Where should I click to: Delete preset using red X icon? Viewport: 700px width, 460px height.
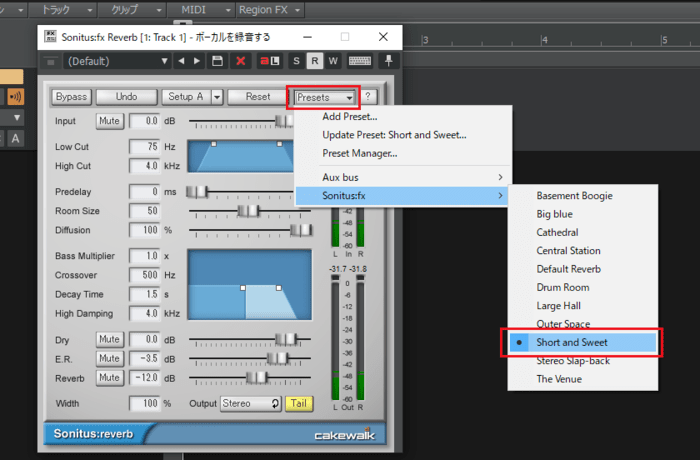pos(241,61)
